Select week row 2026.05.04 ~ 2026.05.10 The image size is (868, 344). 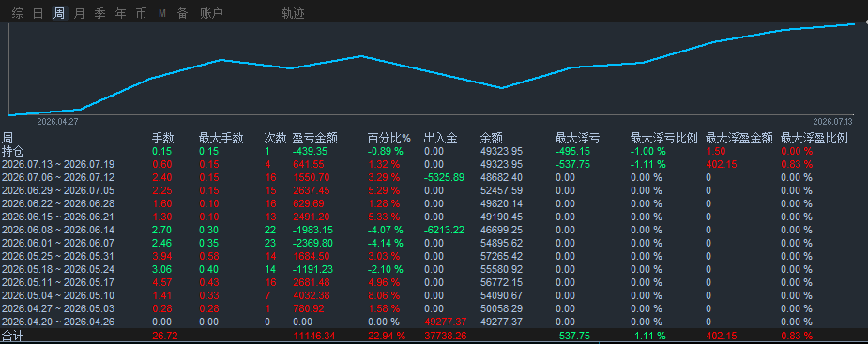point(434,295)
